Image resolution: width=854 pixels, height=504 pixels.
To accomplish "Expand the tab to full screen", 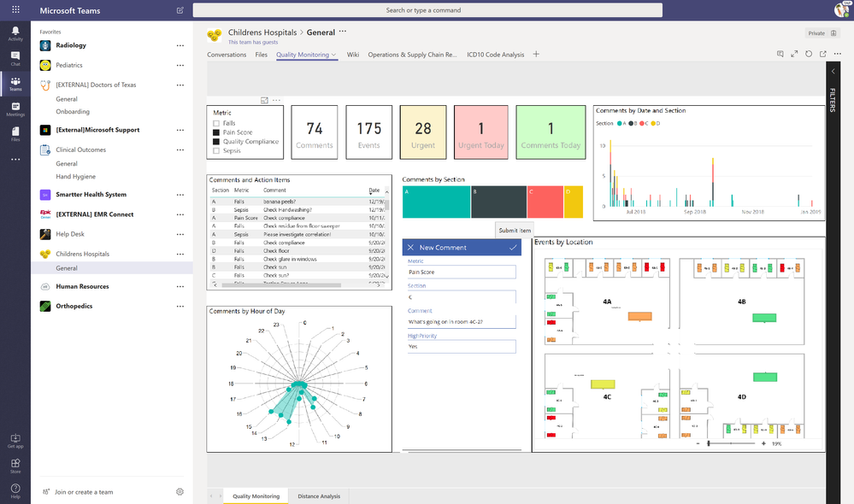I will tap(794, 54).
